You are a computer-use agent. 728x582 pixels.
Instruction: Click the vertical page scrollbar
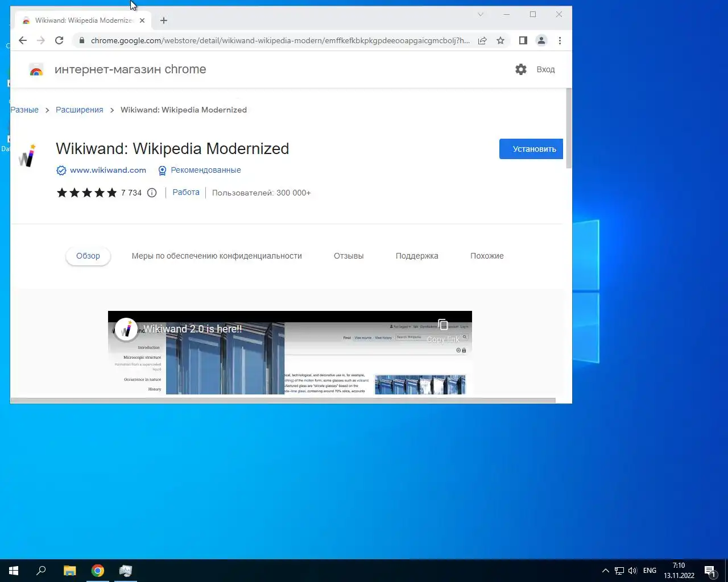[x=569, y=130]
